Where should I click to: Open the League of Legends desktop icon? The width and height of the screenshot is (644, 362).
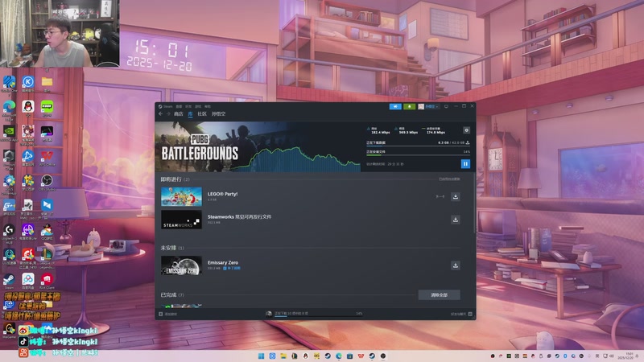pos(47,257)
